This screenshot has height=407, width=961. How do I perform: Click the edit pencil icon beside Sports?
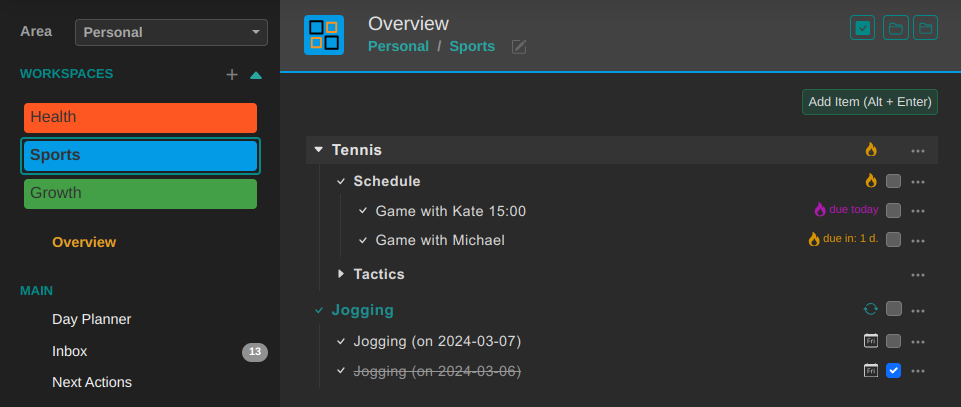[519, 47]
